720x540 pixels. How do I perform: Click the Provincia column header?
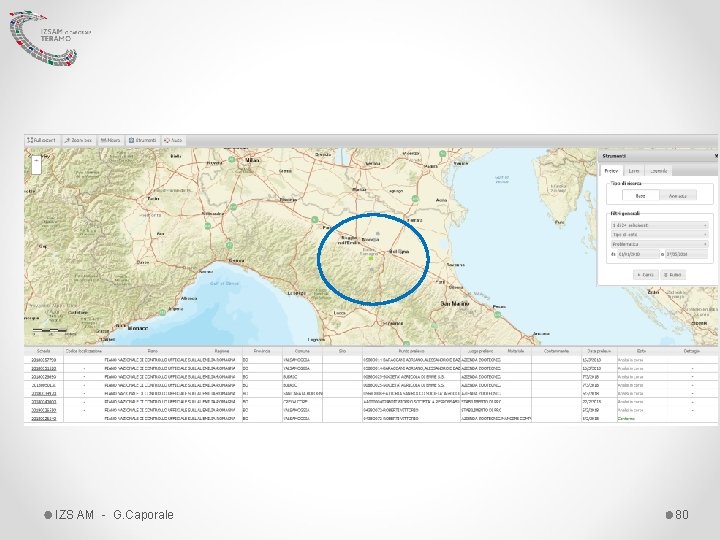coord(262,351)
